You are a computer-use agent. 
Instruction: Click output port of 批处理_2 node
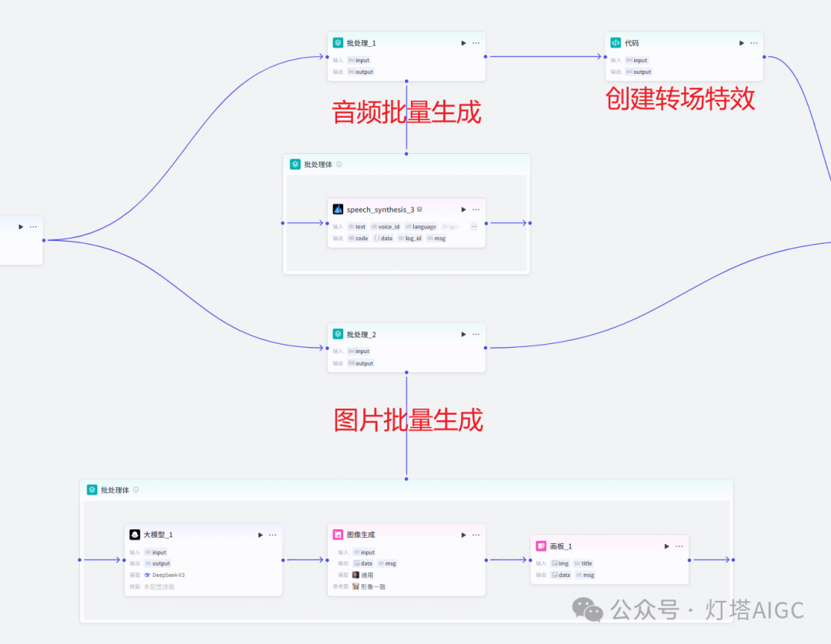pos(486,348)
